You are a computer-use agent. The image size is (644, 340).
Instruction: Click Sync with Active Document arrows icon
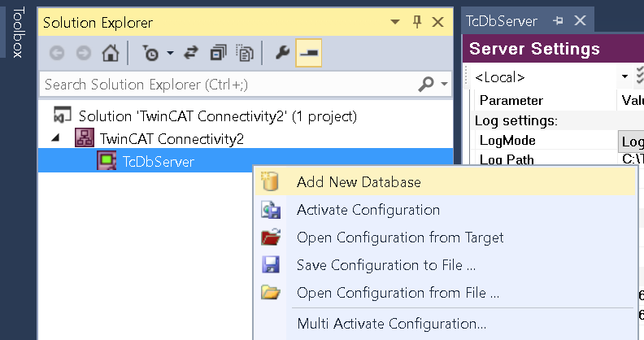(x=191, y=54)
